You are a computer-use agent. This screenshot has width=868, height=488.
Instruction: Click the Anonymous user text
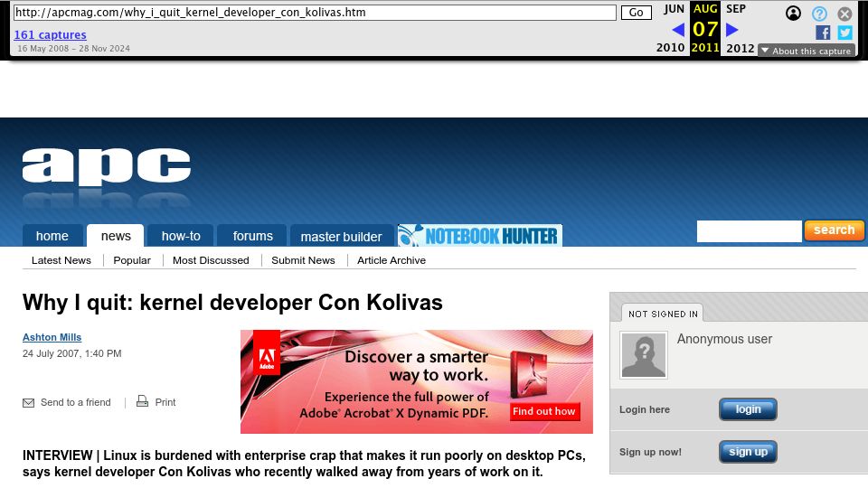(724, 339)
